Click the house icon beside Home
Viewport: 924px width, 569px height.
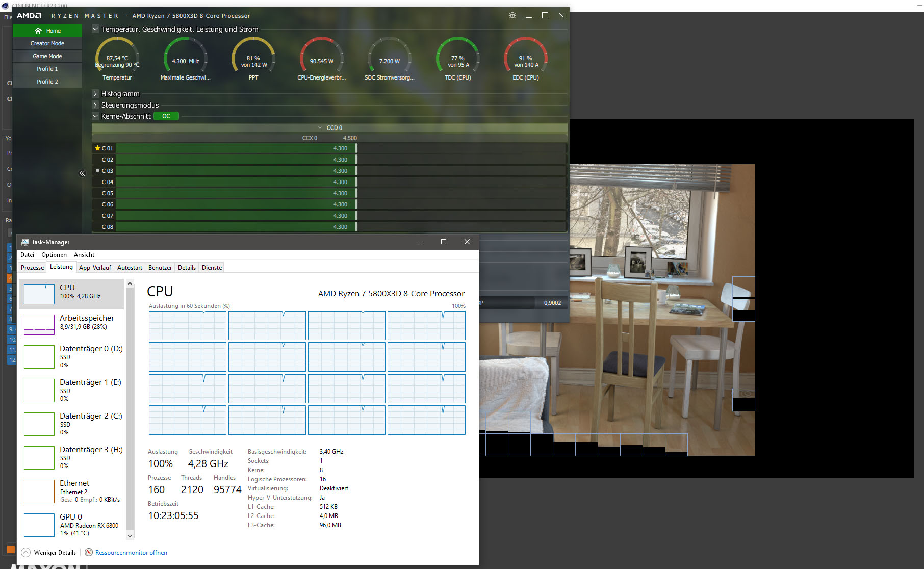pyautogui.click(x=38, y=31)
